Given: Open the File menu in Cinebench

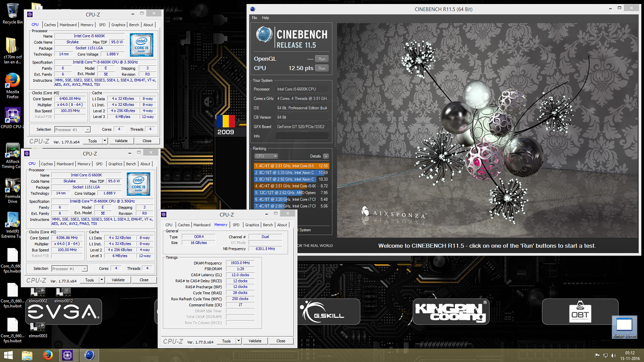Looking at the screenshot, I should pyautogui.click(x=254, y=18).
